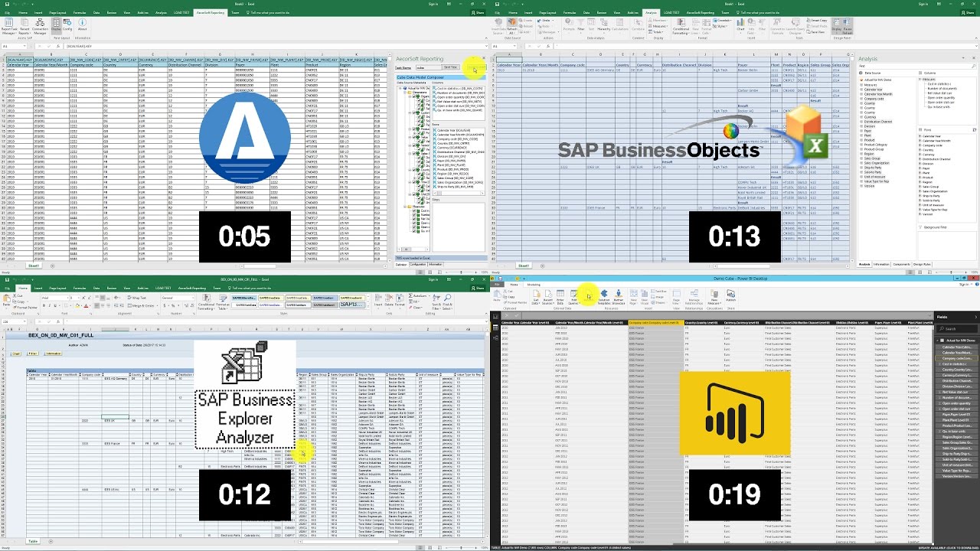Click Sign in link in top-right Excel
This screenshot has width=980, height=551.
924,3
